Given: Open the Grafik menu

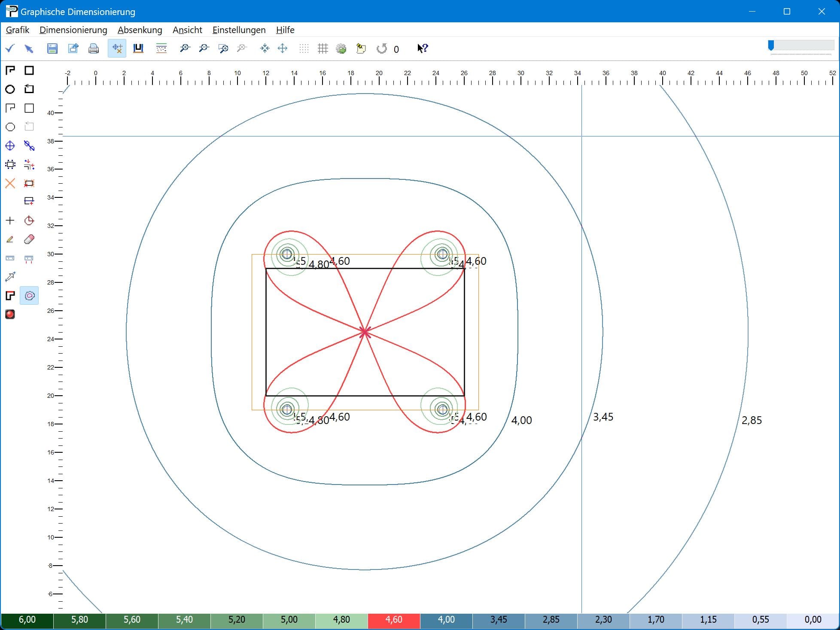Looking at the screenshot, I should click(18, 30).
